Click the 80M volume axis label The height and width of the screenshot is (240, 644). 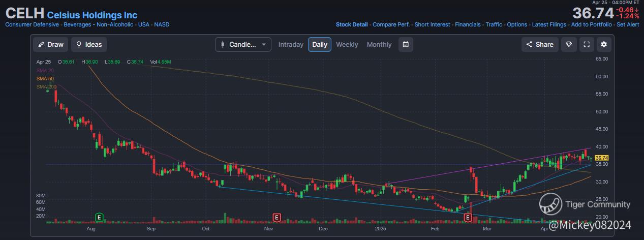41,195
